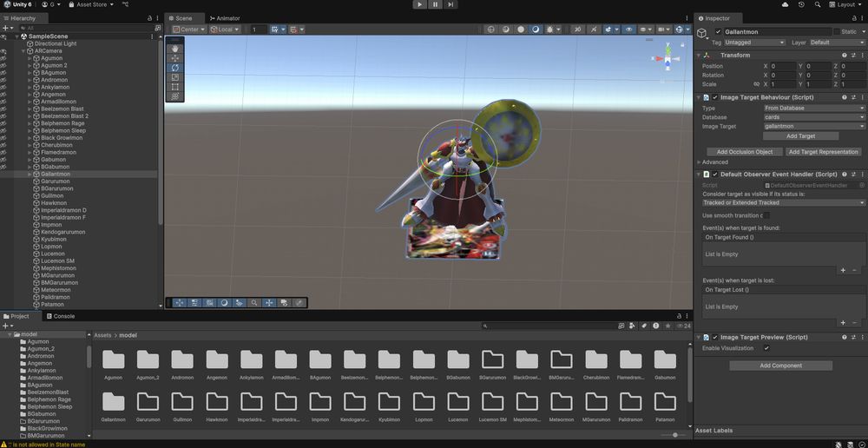868x448 pixels.
Task: Select the Rect tool in scene toolbar
Action: tap(175, 87)
